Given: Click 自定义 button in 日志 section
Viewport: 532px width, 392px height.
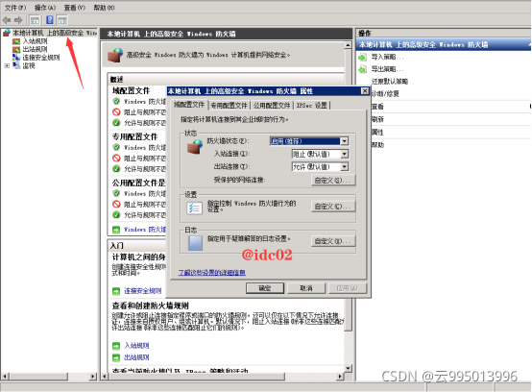Looking at the screenshot, I should coord(333,241).
